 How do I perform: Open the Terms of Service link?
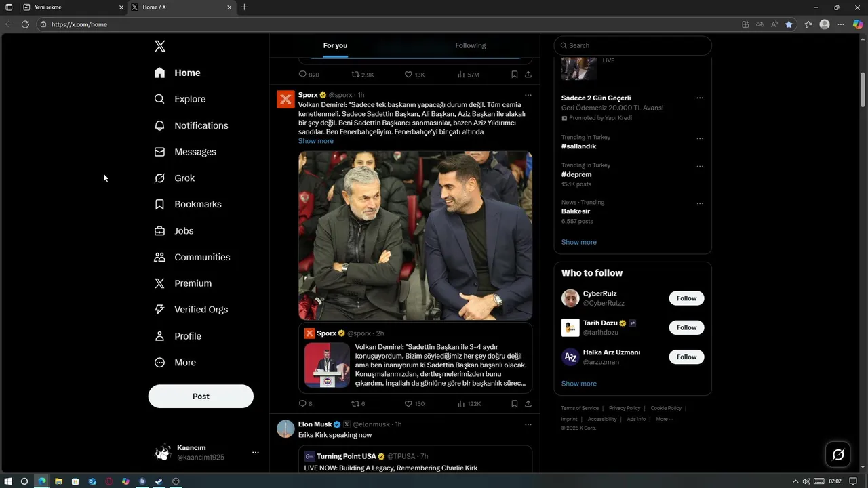pos(580,408)
